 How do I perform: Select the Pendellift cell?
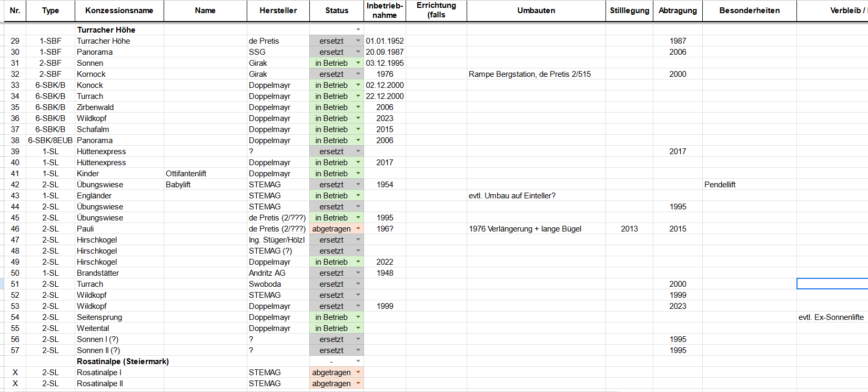coord(720,185)
